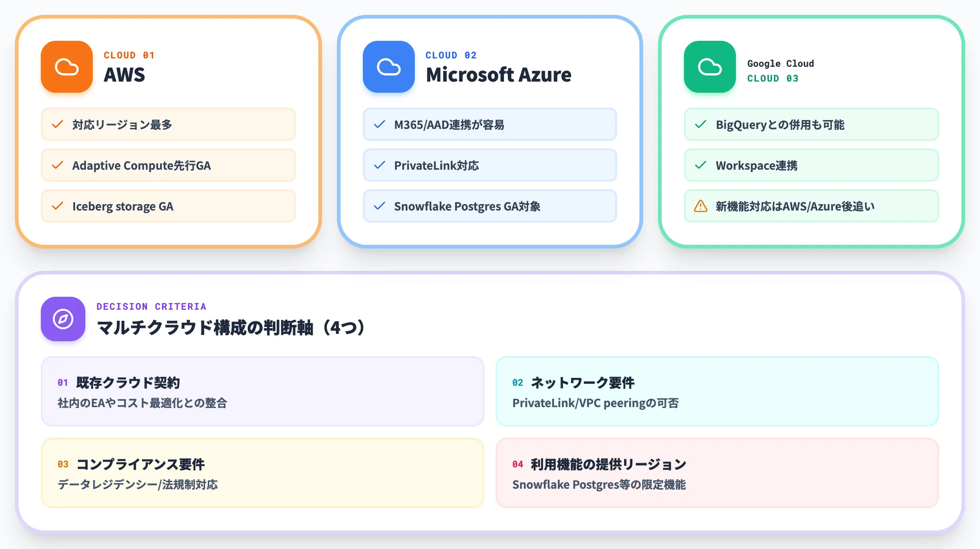Click the コンプライアンス要件 title
This screenshot has height=549, width=980.
pyautogui.click(x=141, y=464)
